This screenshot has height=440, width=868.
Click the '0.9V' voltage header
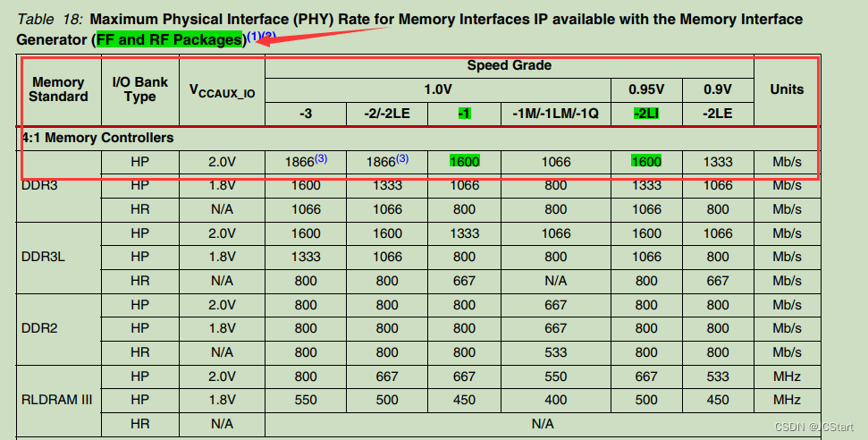coord(718,89)
